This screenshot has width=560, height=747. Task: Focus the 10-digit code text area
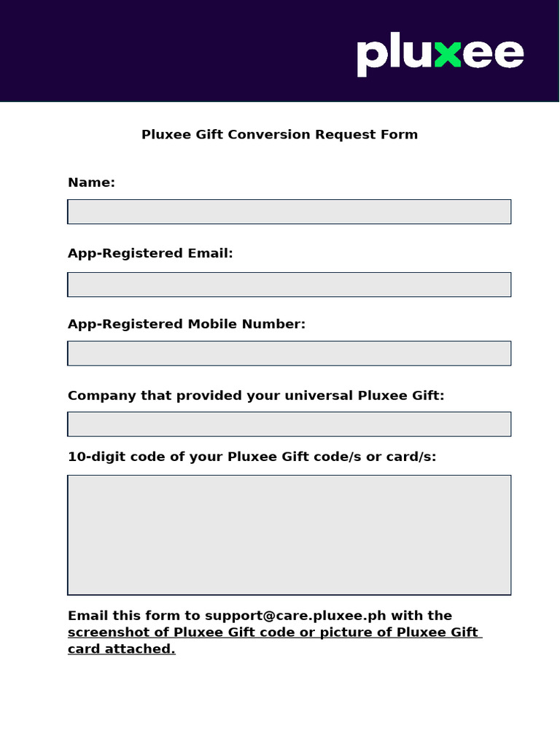pyautogui.click(x=289, y=535)
